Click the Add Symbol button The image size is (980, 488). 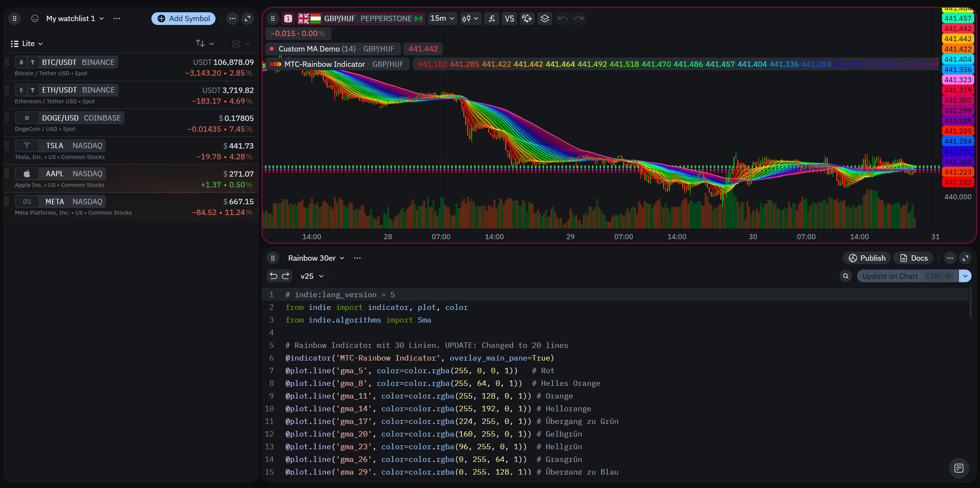(x=183, y=18)
